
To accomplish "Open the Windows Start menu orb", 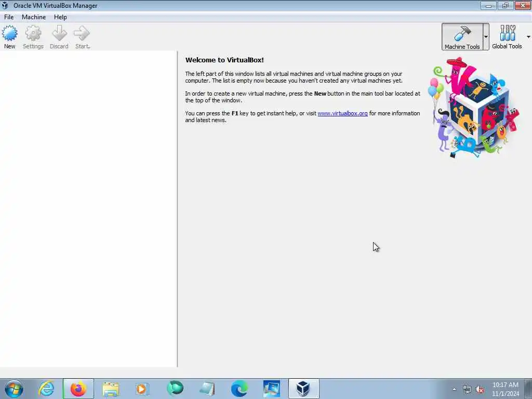I will coord(14,389).
